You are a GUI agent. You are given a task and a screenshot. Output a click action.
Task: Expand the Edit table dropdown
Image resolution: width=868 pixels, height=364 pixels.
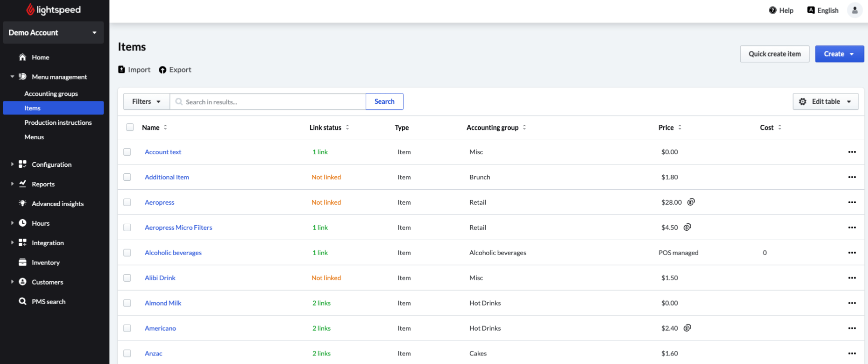pyautogui.click(x=825, y=102)
